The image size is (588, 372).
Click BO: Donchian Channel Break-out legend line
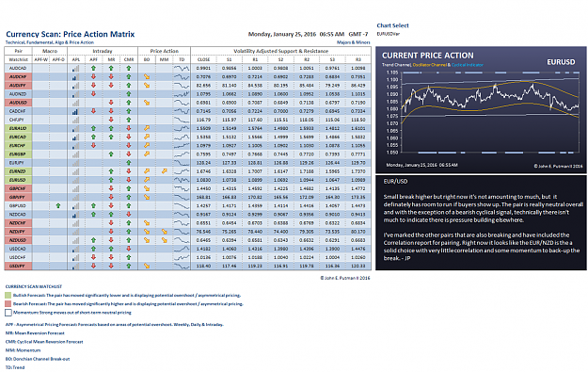[38, 359]
